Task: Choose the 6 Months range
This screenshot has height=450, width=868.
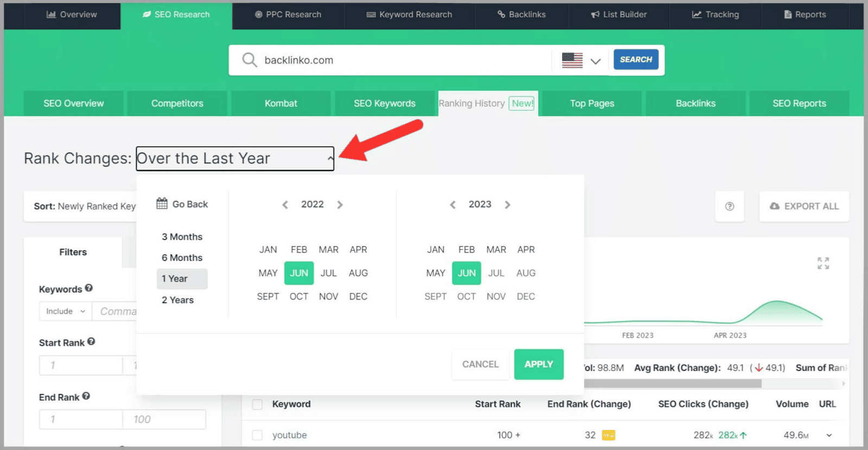Action: pos(182,258)
